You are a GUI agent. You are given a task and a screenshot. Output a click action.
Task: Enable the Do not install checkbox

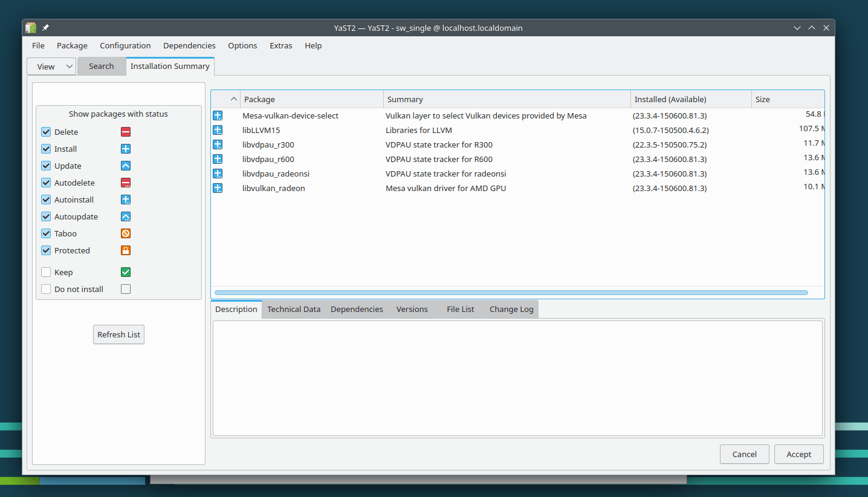click(46, 289)
